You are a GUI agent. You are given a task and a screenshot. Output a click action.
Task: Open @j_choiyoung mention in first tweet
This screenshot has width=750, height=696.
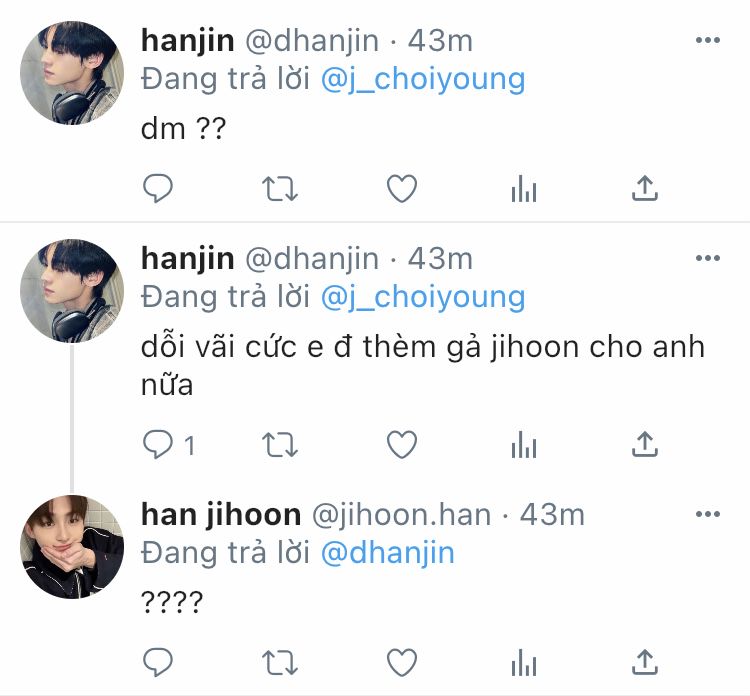pos(423,79)
